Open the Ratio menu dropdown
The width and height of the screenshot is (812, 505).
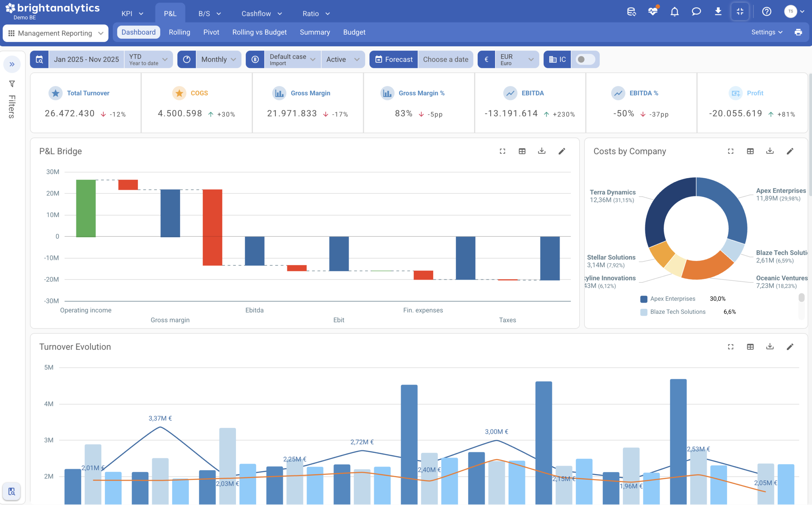(x=316, y=14)
